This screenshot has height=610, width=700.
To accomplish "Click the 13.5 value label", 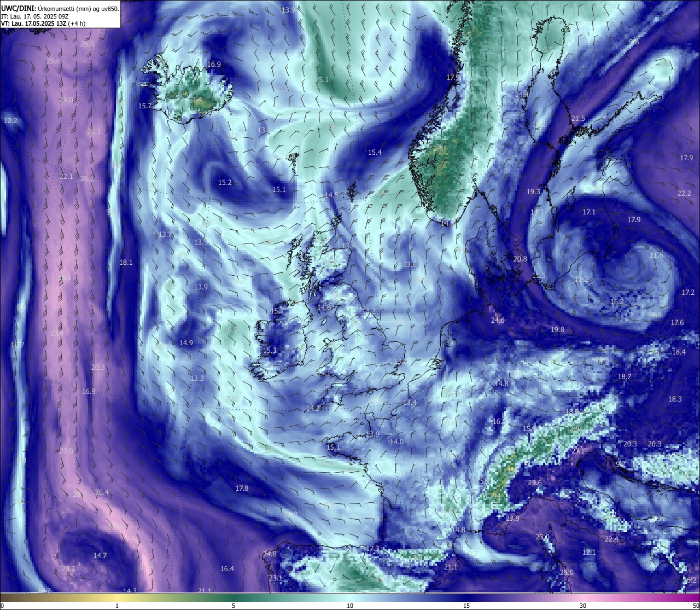I will (x=201, y=242).
